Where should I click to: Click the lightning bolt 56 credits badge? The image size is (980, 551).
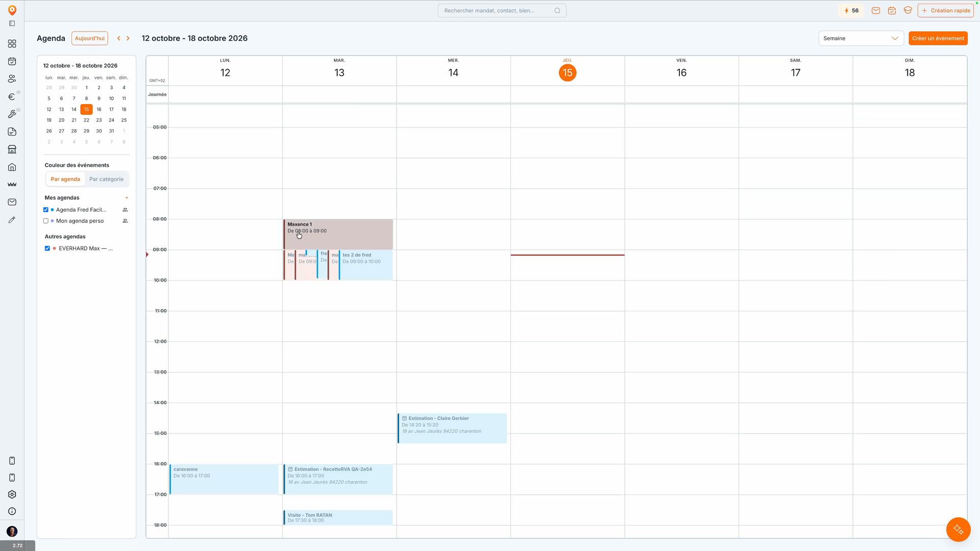click(x=851, y=11)
